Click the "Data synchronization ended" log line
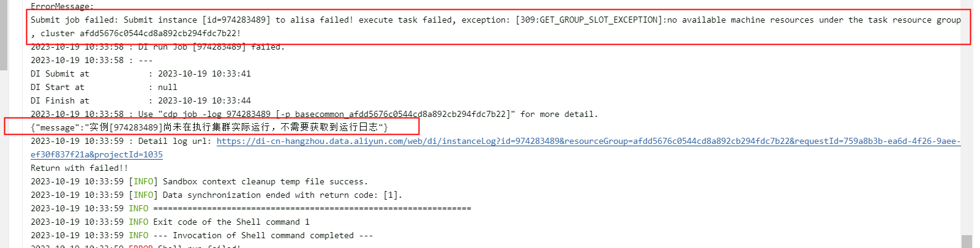The height and width of the screenshot is (248, 980). 217,195
